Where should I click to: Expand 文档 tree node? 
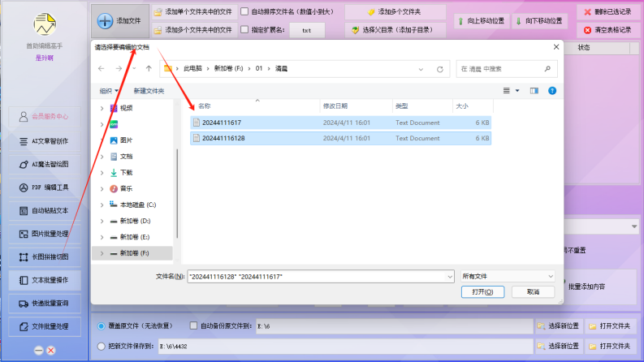102,157
